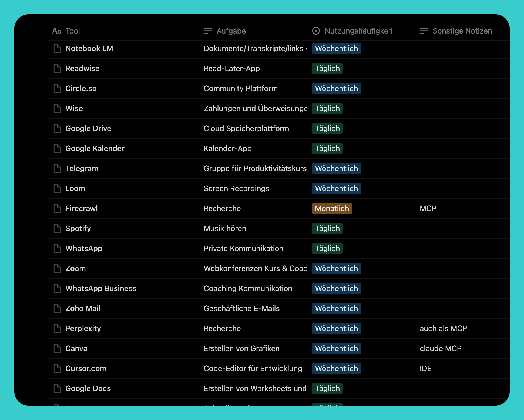Click empty notes cell in the Spotify row

pyautogui.click(x=462, y=229)
